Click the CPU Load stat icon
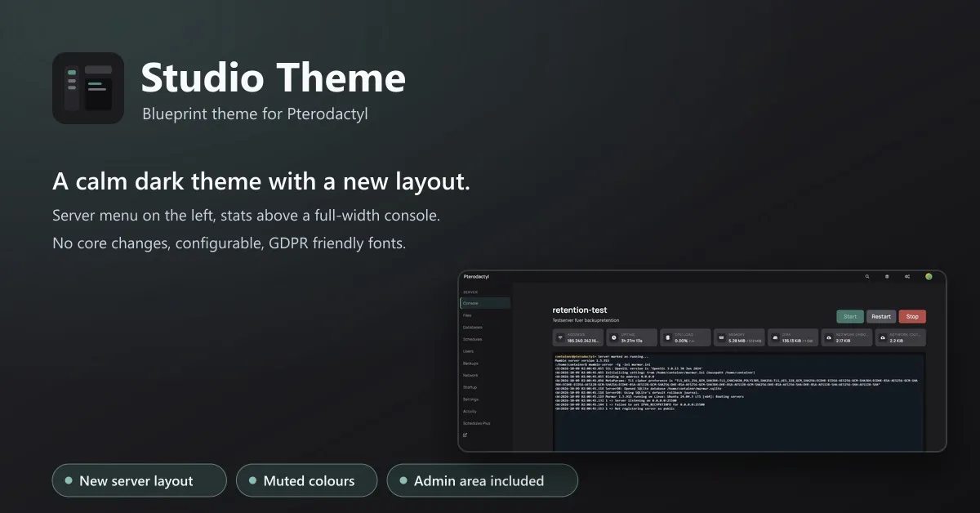This screenshot has height=513, width=980. point(666,337)
